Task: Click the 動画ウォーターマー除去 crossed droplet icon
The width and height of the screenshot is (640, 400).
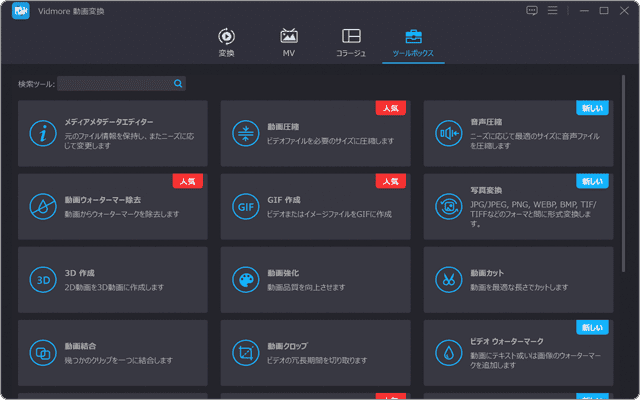Action: point(43,207)
